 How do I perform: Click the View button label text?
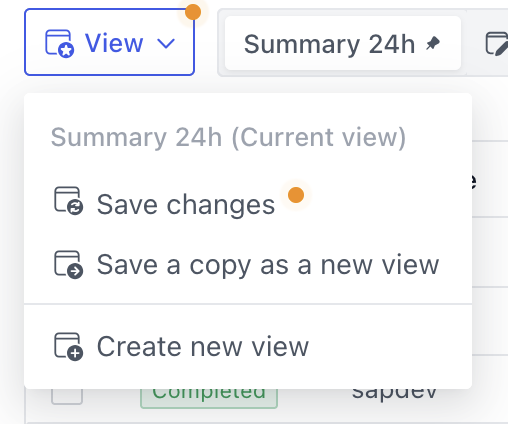click(114, 43)
